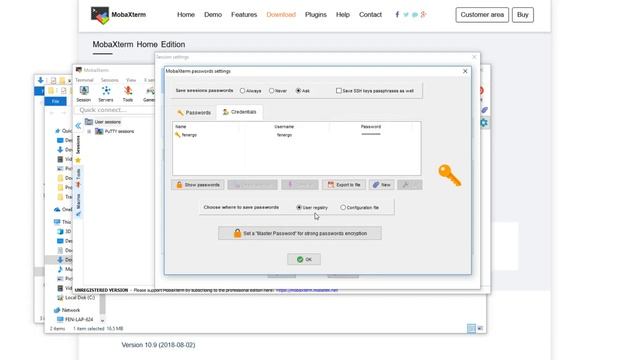Click the MobaXterm logo on website header
The width and height of the screenshot is (640, 360).
pos(100,16)
